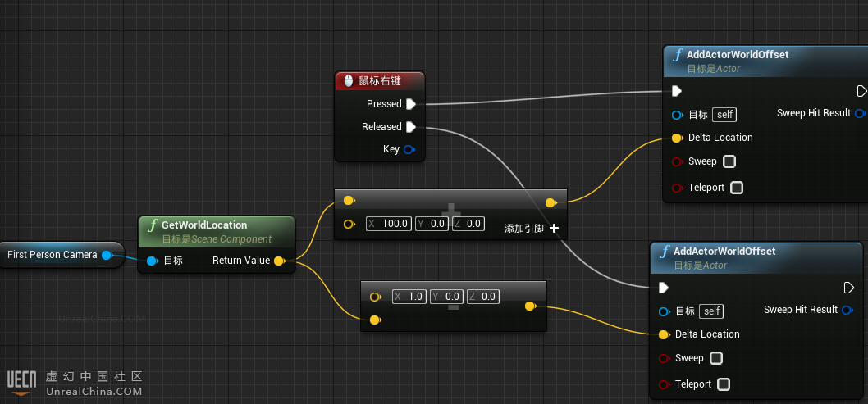This screenshot has width=868, height=404.
Task: Click GetWorldLocation target input pin
Action: pos(153,261)
